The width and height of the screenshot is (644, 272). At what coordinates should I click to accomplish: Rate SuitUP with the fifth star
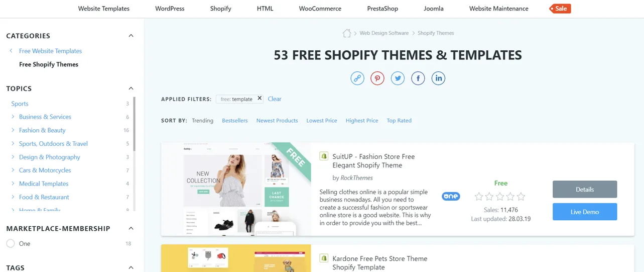pyautogui.click(x=521, y=197)
